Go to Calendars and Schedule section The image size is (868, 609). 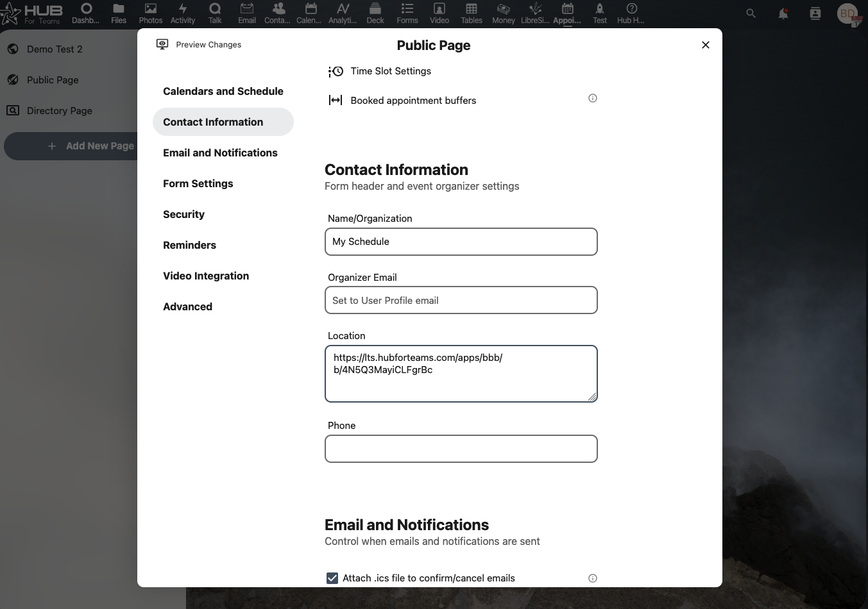[223, 91]
